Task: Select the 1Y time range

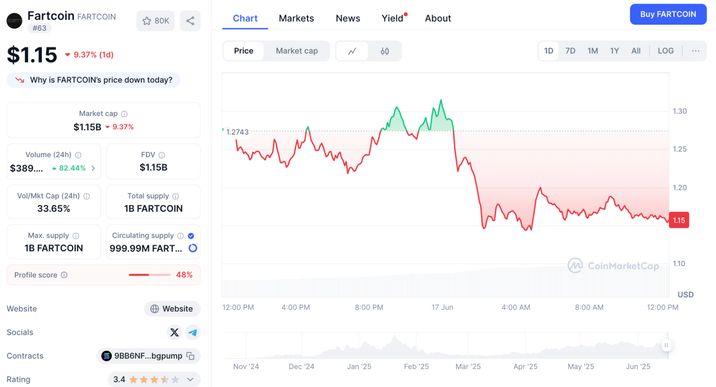Action: click(x=615, y=51)
